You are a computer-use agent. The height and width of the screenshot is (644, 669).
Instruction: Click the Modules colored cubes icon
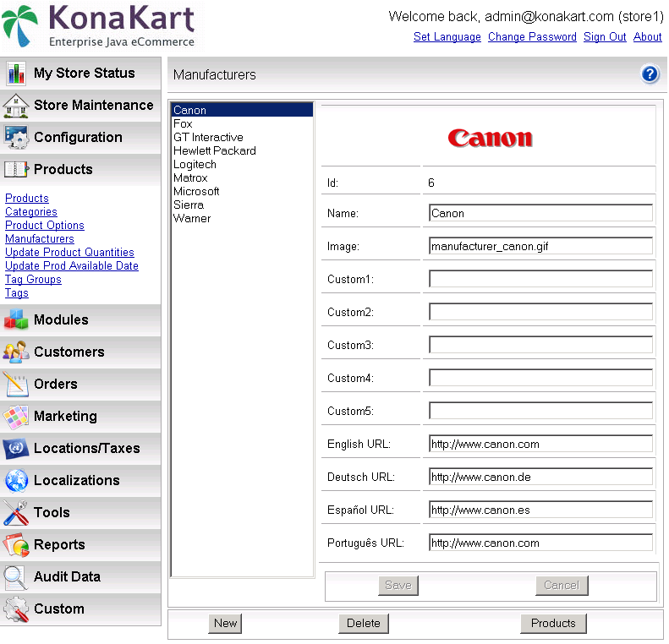tap(16, 319)
